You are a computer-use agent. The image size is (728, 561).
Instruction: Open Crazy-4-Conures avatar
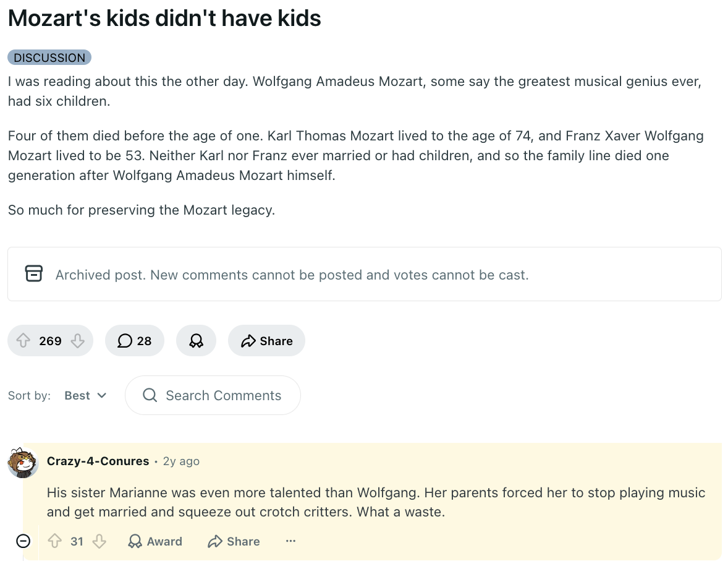pyautogui.click(x=23, y=463)
